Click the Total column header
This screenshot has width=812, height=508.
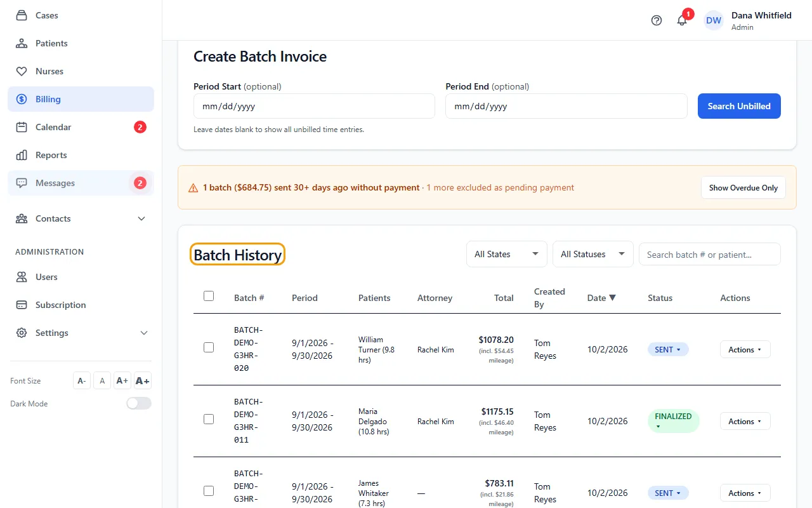point(504,298)
